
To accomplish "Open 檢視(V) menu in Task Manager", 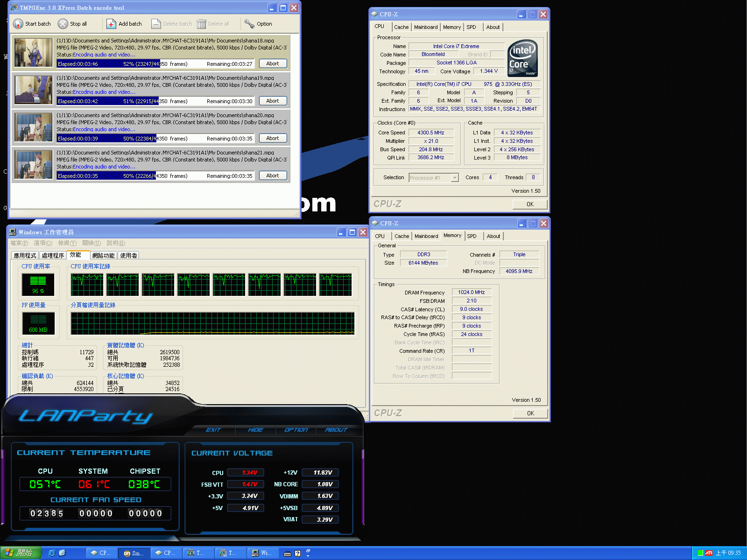I will click(x=67, y=243).
